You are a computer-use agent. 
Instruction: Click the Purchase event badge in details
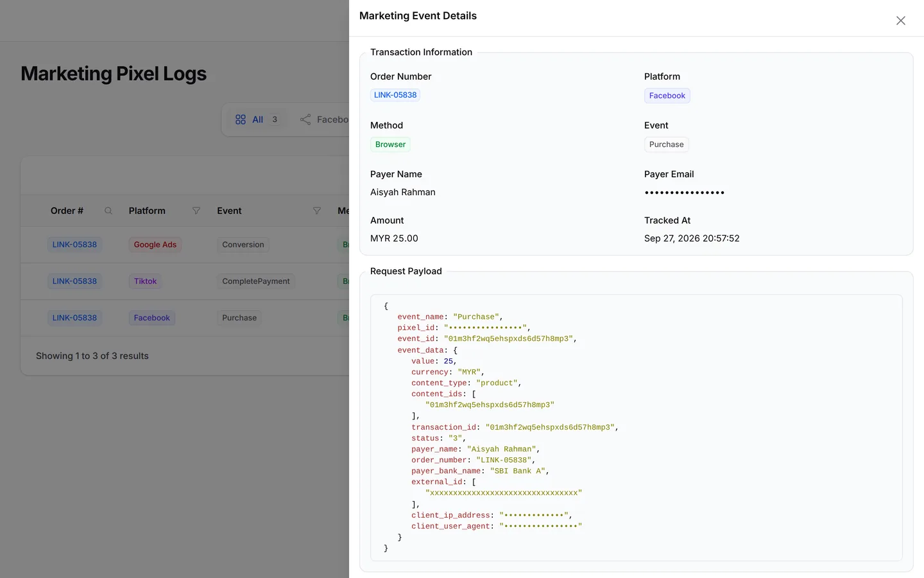point(667,144)
